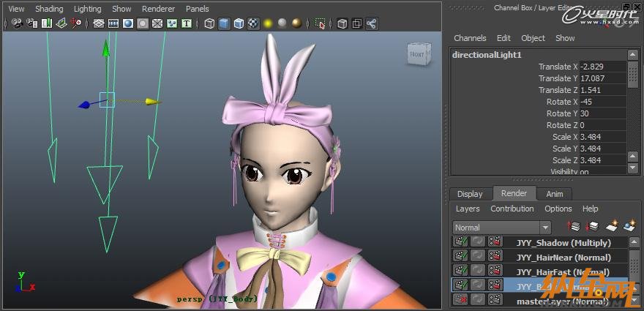The height and width of the screenshot is (311, 644).
Task: Open the Layer Editor Options menu
Action: pyautogui.click(x=558, y=209)
